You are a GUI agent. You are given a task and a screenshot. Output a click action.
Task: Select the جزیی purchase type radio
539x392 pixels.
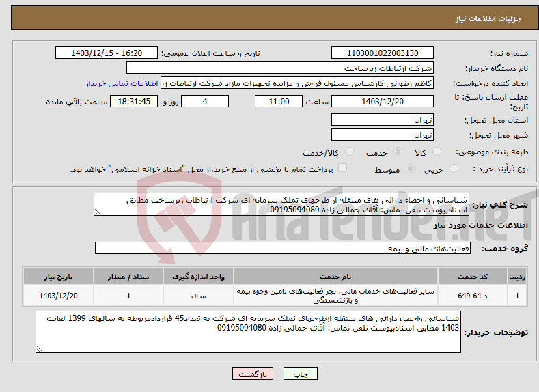click(454, 169)
